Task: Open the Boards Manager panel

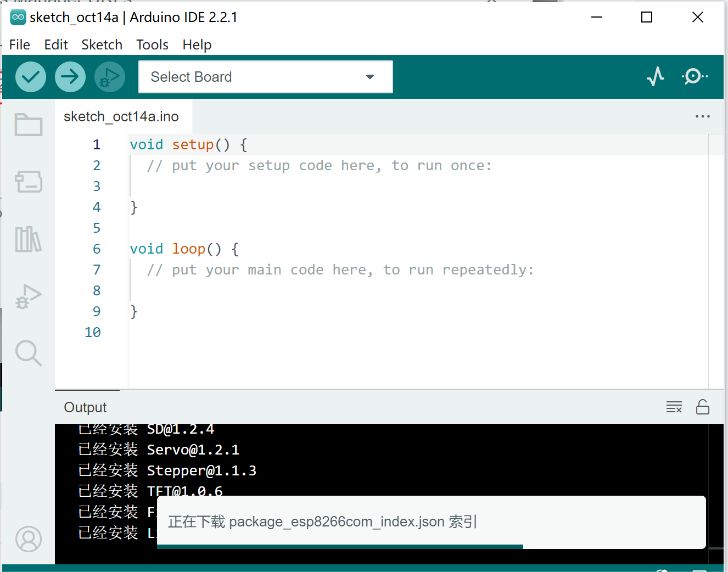Action: 28,182
